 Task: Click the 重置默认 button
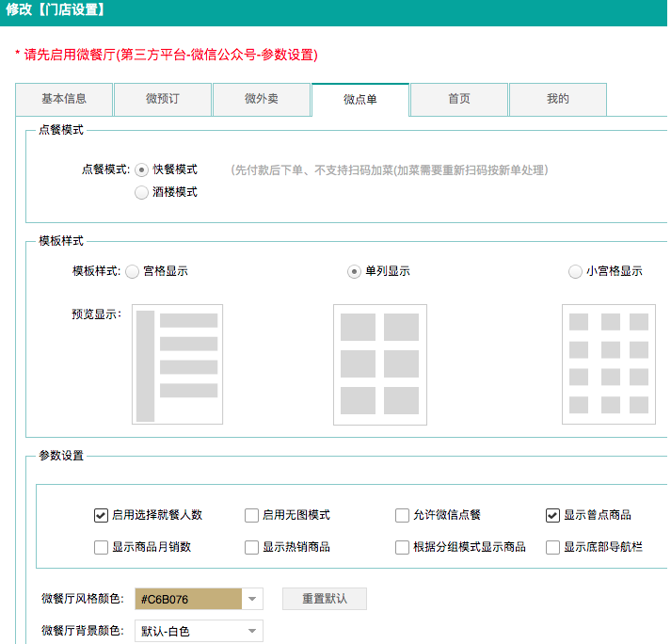point(325,599)
